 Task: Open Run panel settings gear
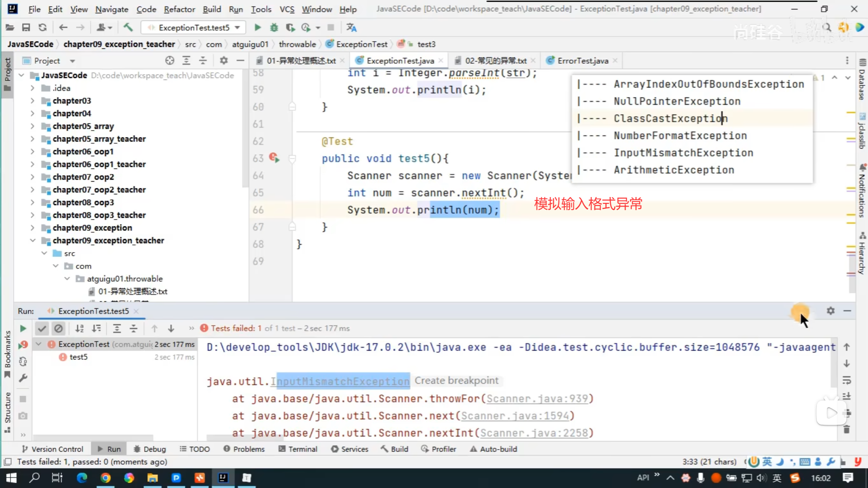(x=830, y=311)
